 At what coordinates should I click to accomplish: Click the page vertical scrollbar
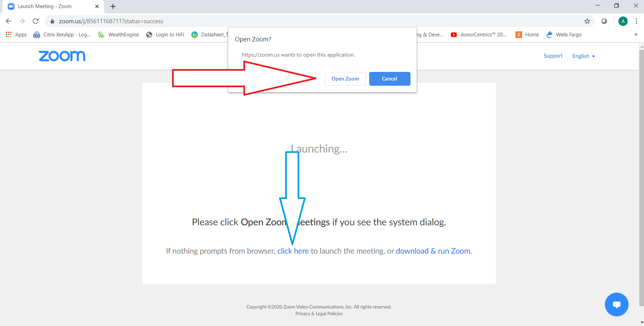[x=641, y=178]
